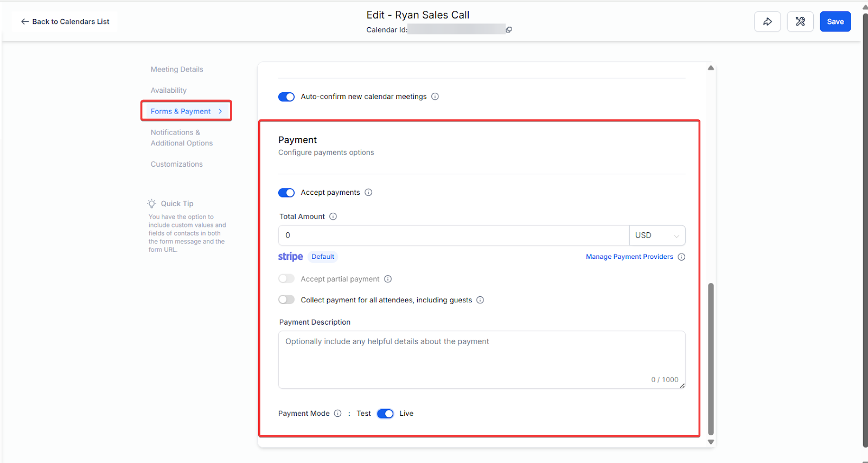Screen dimensions: 868x463
Task: Click the Stripe logo
Action: click(x=291, y=257)
